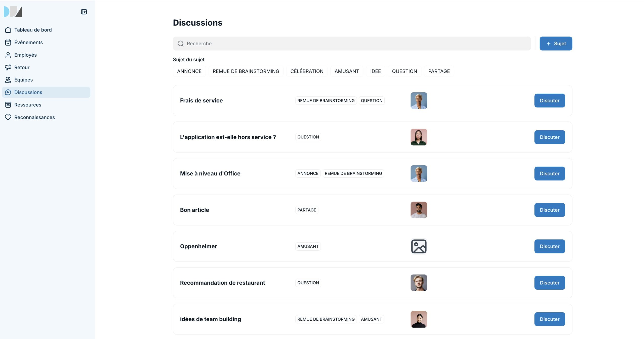
Task: Toggle the IDÉE topic filter
Action: coord(375,71)
